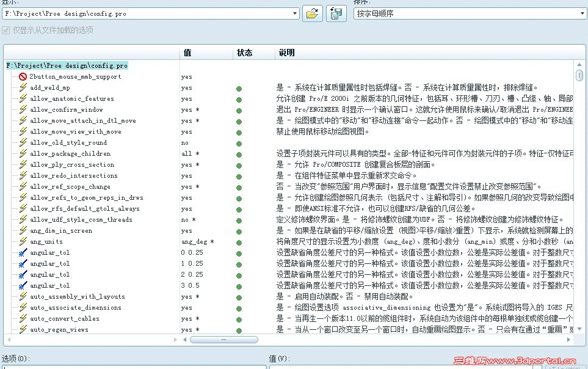This screenshot has width=588, height=369.
Task: Click the value 'all *' of allow_package_children
Action: click(x=190, y=153)
